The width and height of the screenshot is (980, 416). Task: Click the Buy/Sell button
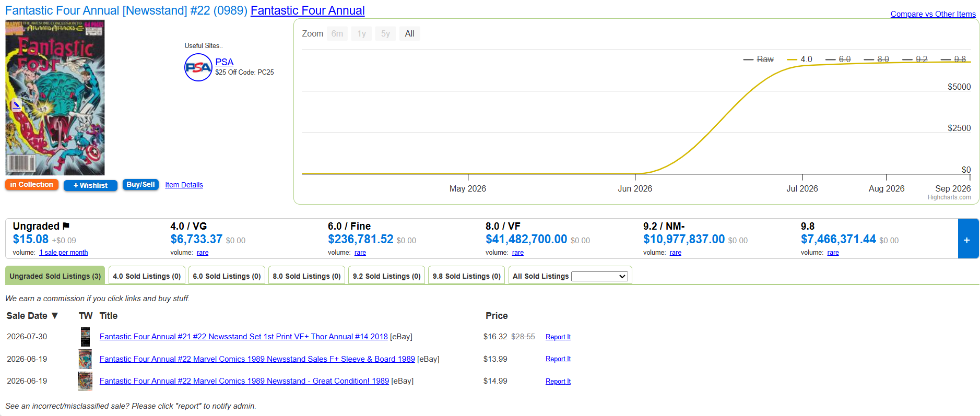[140, 185]
